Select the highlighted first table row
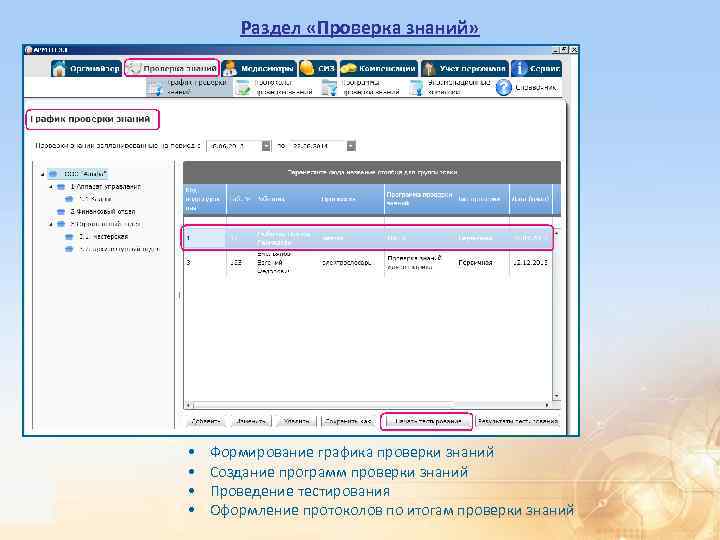This screenshot has width=720, height=540. pos(367,238)
